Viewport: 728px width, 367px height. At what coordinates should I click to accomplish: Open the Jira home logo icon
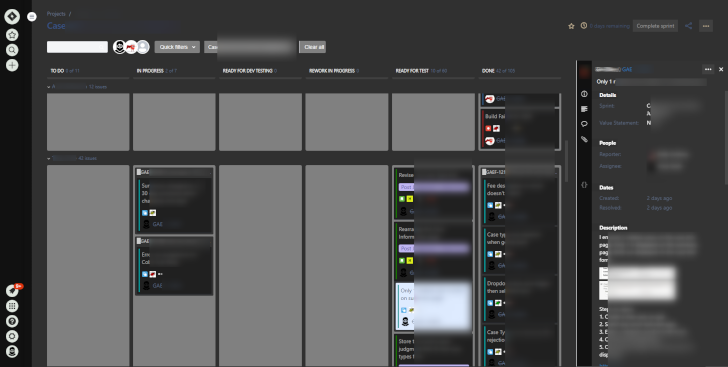click(12, 17)
